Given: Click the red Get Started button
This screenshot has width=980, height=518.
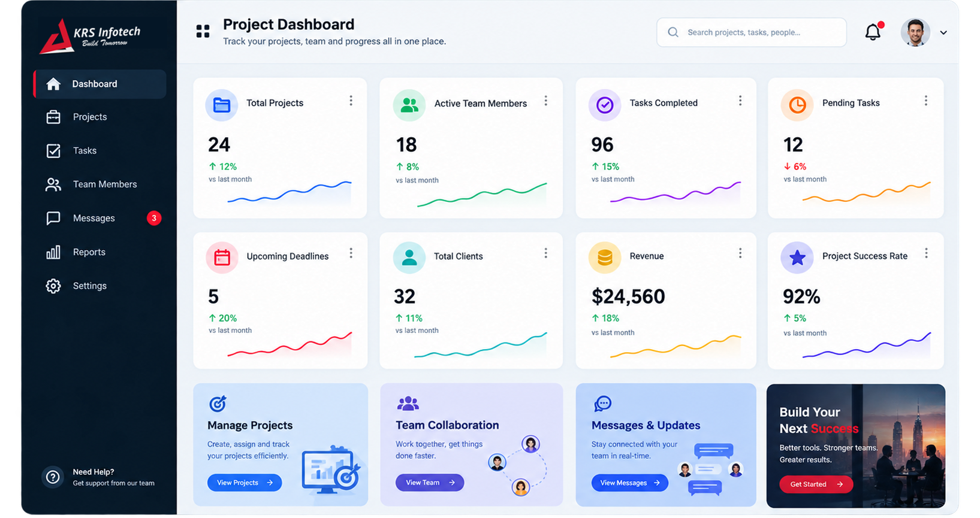Looking at the screenshot, I should [x=816, y=484].
